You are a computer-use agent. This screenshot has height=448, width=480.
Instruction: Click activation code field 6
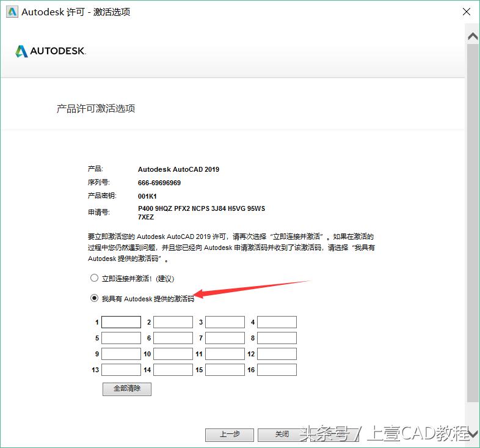(173, 338)
